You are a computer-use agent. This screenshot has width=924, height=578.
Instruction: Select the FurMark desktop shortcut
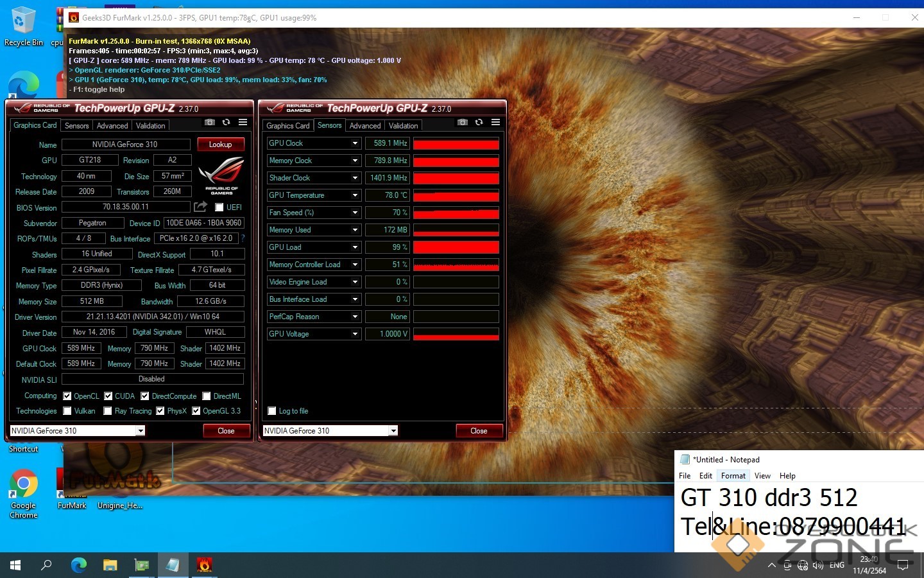[x=72, y=489]
